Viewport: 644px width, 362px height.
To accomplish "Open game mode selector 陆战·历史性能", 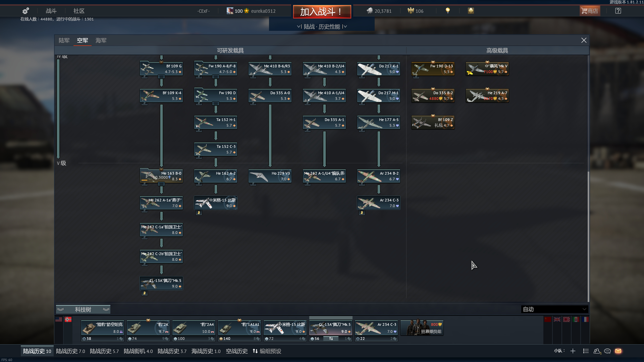I will coord(322,26).
